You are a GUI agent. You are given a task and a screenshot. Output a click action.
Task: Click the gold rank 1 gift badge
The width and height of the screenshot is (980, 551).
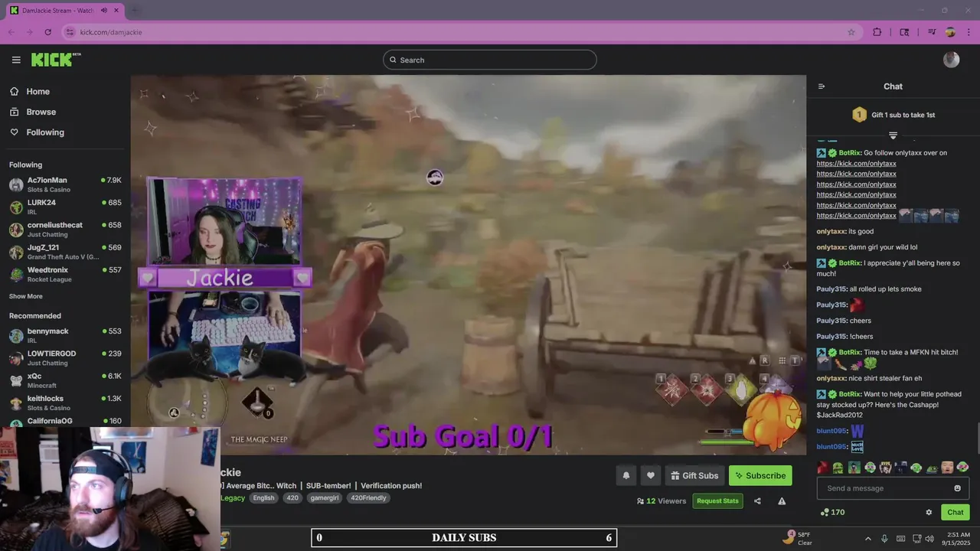click(859, 115)
